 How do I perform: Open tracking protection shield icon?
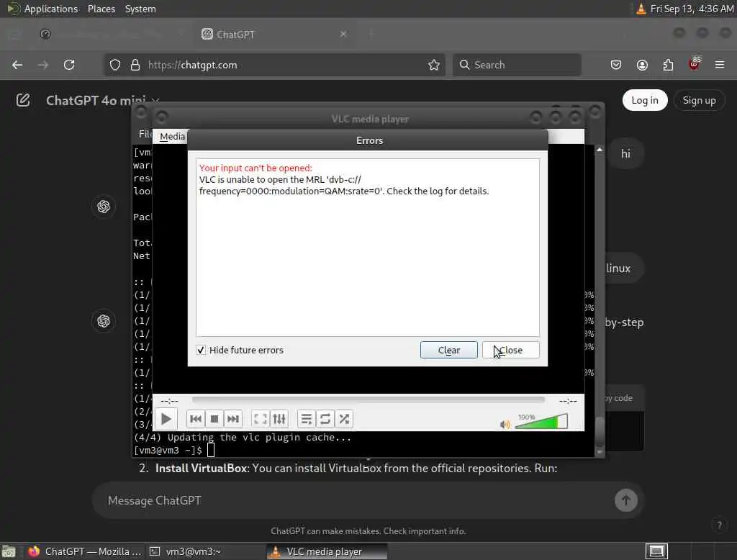(x=115, y=65)
